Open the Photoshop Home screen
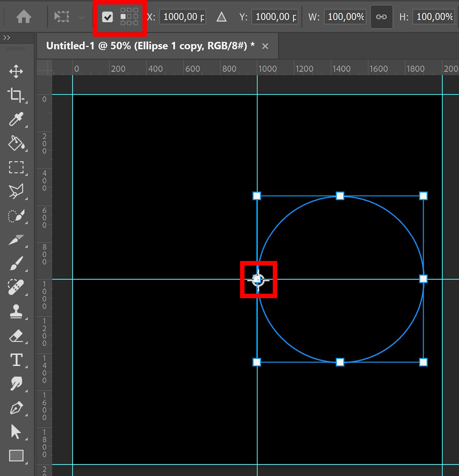Viewport: 459px width, 476px height. (x=23, y=17)
